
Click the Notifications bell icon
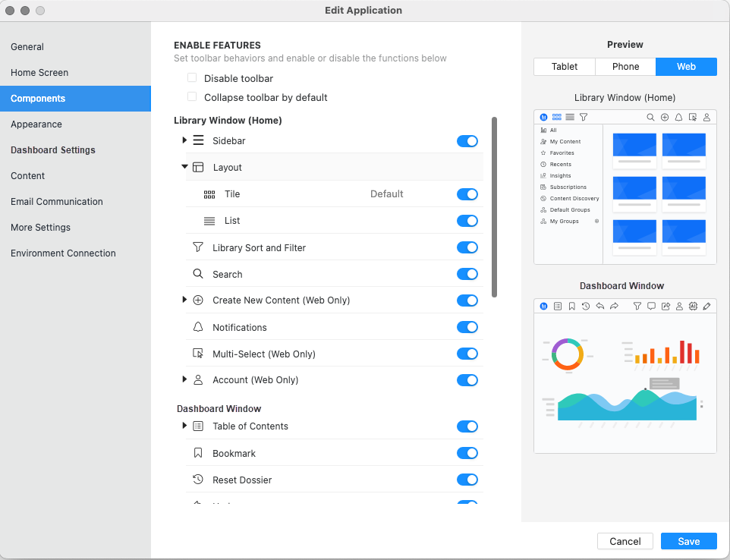(x=198, y=327)
